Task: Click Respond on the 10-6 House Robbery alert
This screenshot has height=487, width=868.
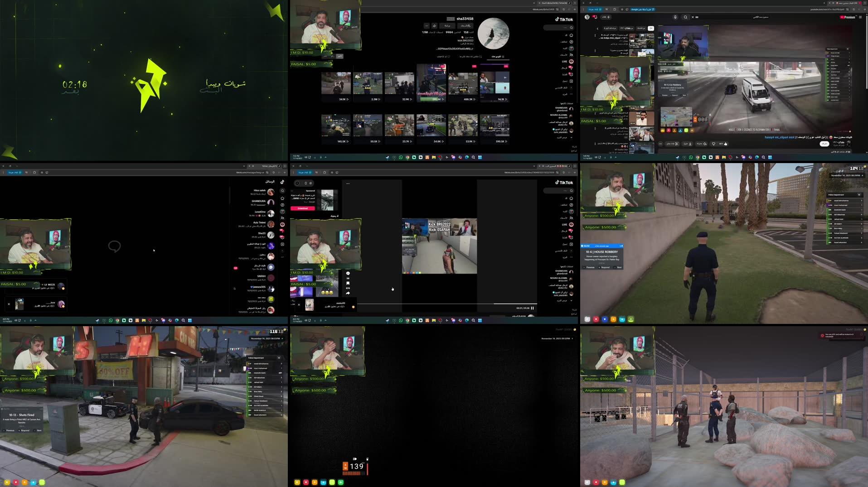Action: (x=604, y=267)
